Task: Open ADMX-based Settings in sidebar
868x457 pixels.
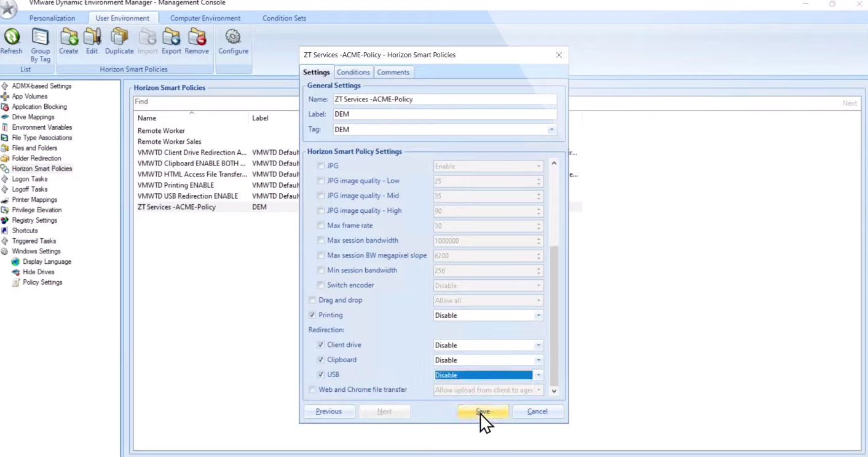Action: click(x=42, y=86)
